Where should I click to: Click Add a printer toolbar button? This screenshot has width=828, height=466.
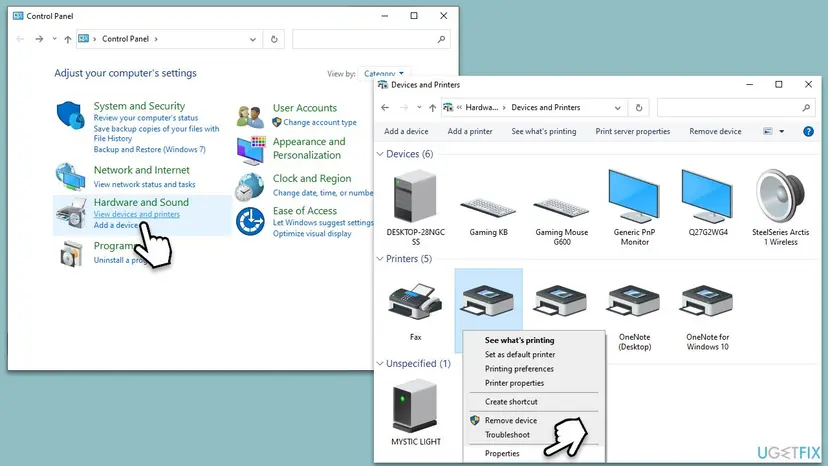click(x=470, y=132)
